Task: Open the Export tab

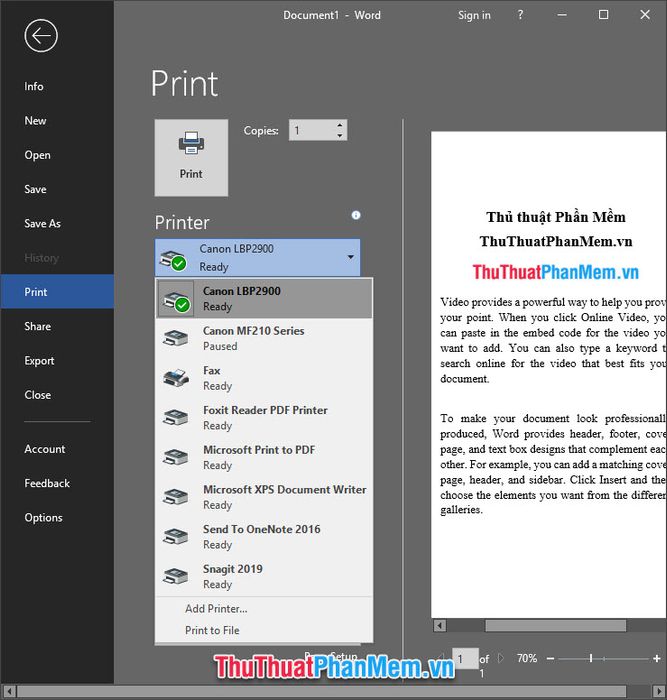Action: click(x=57, y=361)
